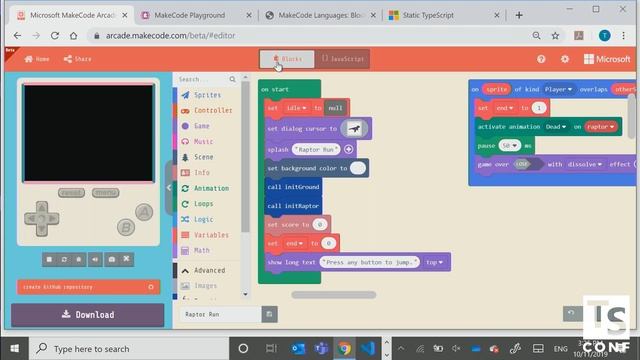Click the toolbox Search field
Screen dimensions: 640x360
tap(203, 79)
